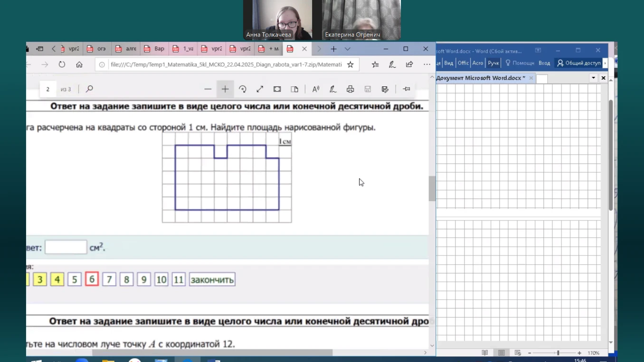
Task: Toggle PDF full-screen fit page icon
Action: pos(277,89)
